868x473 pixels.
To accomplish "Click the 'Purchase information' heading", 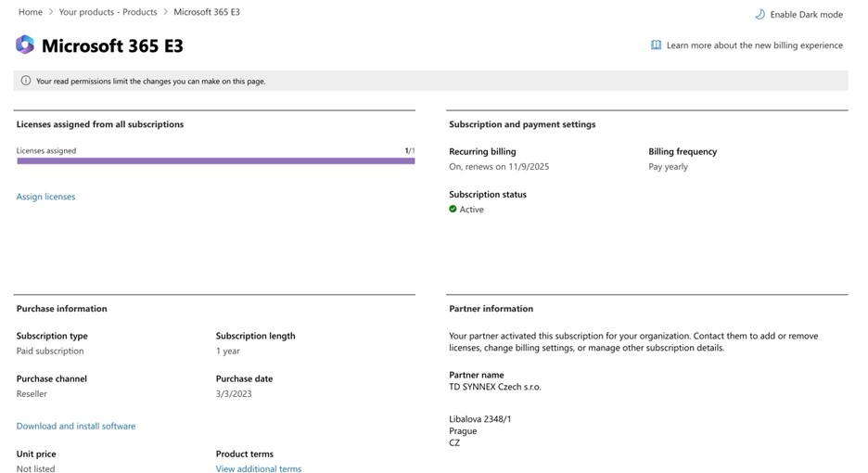I will (61, 309).
